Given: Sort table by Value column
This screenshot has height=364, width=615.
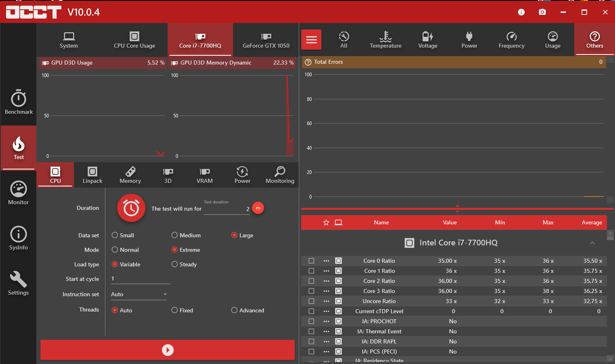Looking at the screenshot, I should [x=450, y=222].
